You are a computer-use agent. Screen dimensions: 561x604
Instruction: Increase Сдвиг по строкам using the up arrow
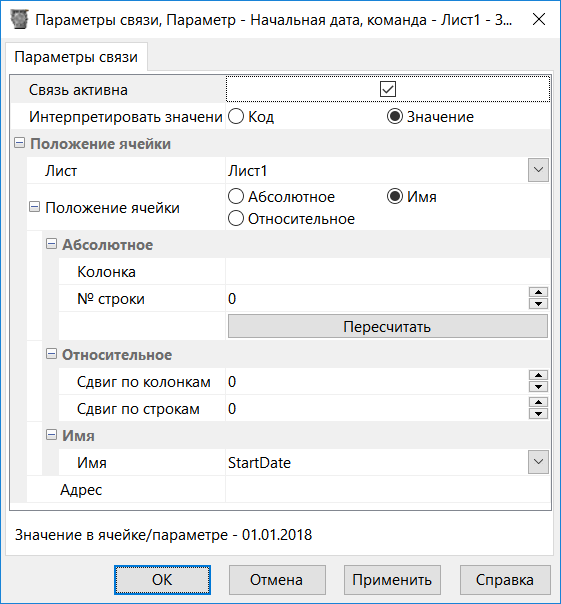coord(538,403)
